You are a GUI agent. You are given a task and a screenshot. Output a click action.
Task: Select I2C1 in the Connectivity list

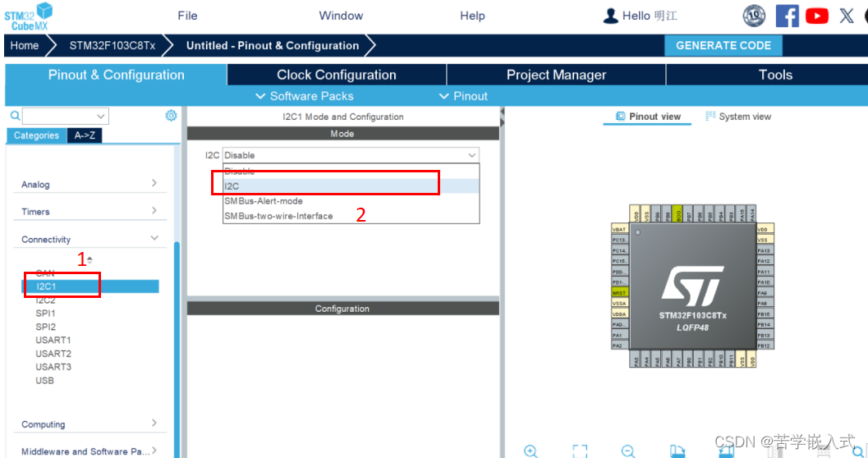[x=90, y=286]
